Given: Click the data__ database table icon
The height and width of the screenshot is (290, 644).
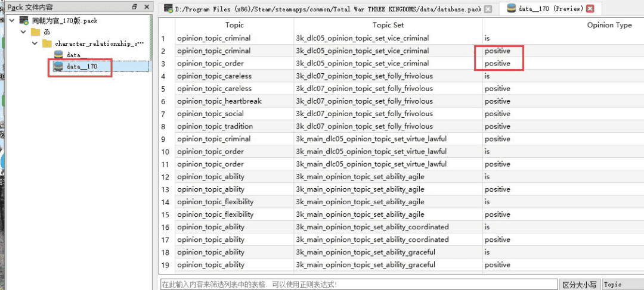Looking at the screenshot, I should pyautogui.click(x=58, y=55).
